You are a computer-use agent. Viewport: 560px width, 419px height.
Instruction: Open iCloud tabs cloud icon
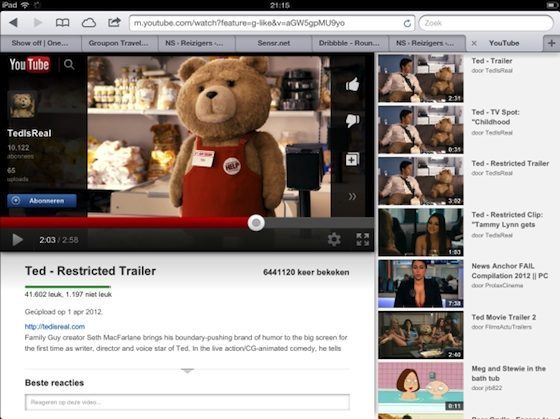89,23
